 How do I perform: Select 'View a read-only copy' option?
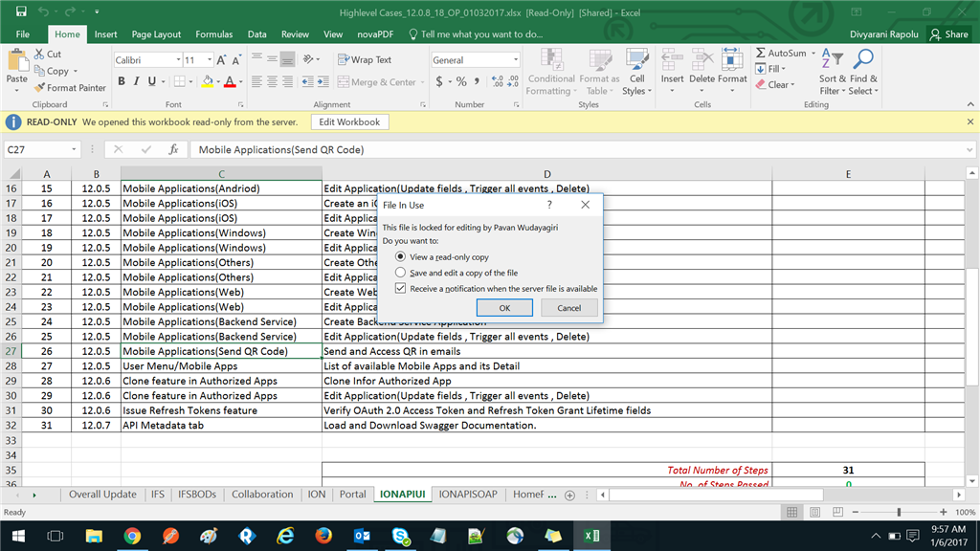pos(401,257)
